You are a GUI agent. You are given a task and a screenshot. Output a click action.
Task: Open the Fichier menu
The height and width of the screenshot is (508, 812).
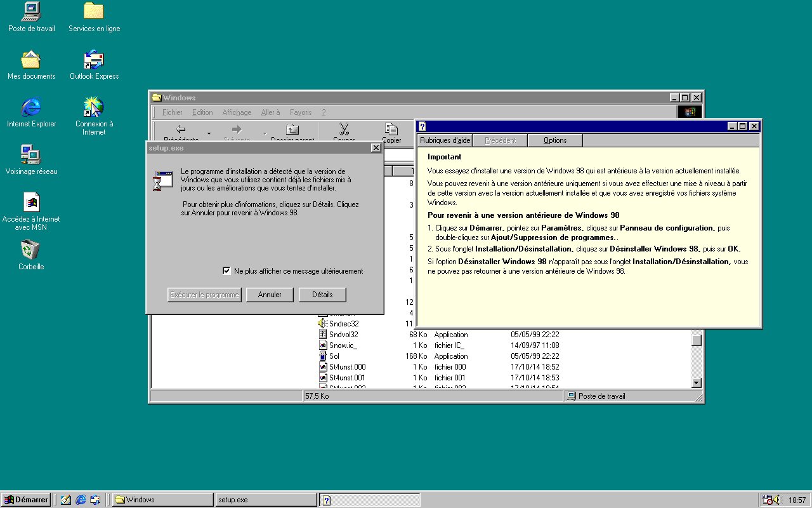(x=172, y=112)
